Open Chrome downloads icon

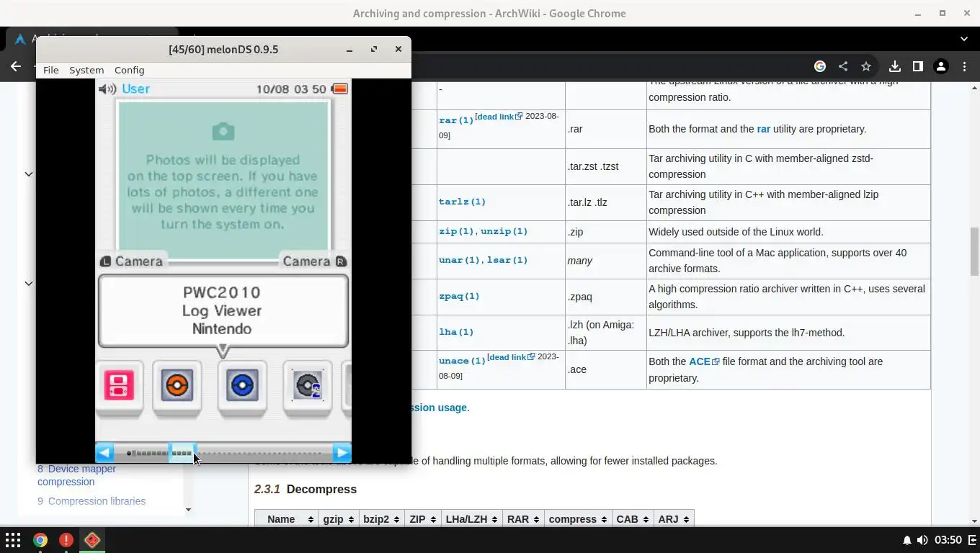coord(895,66)
